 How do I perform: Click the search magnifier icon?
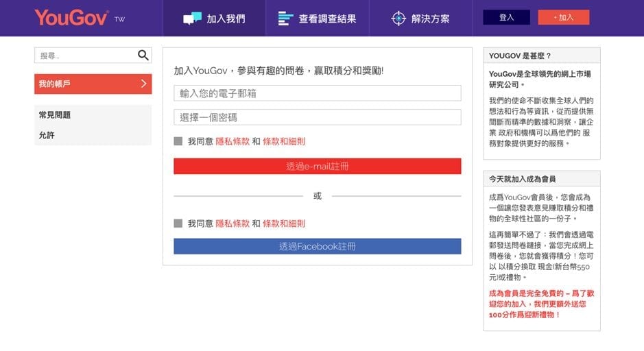click(143, 55)
